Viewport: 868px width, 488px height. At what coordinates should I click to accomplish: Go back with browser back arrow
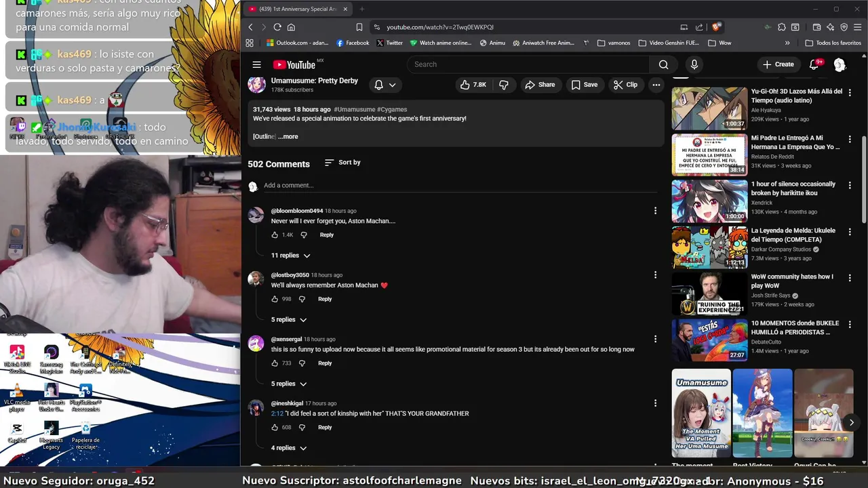(250, 27)
